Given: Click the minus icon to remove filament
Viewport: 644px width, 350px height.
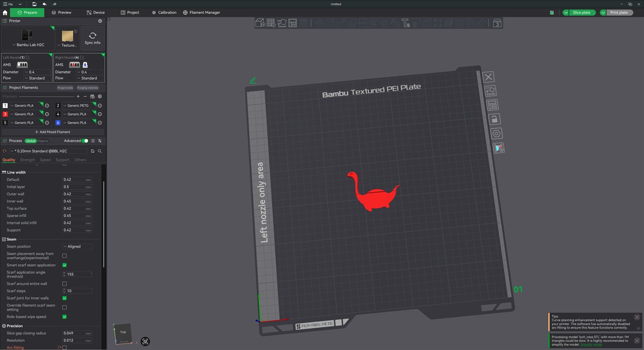Looking at the screenshot, I should coord(85,96).
